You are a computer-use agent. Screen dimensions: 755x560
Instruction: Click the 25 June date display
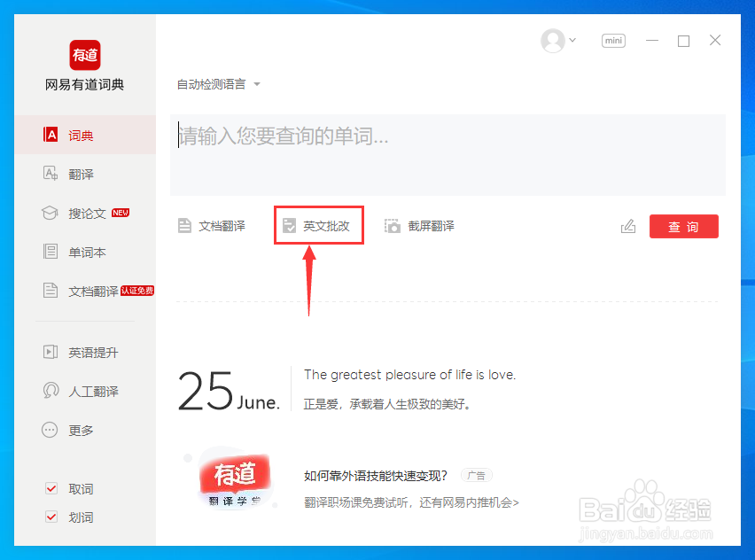(x=229, y=392)
